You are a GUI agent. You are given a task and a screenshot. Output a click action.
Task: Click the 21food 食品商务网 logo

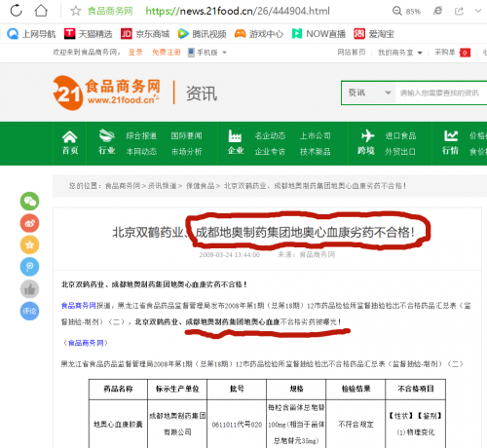point(107,93)
